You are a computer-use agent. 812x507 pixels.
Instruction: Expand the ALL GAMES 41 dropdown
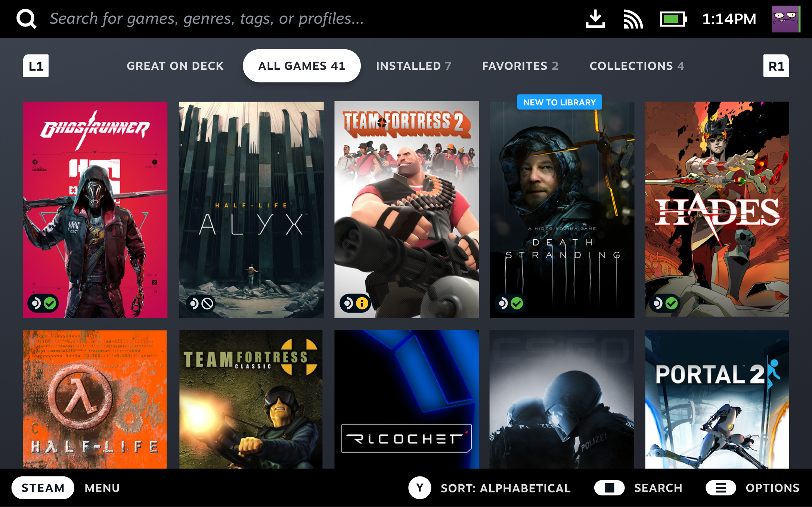click(301, 65)
